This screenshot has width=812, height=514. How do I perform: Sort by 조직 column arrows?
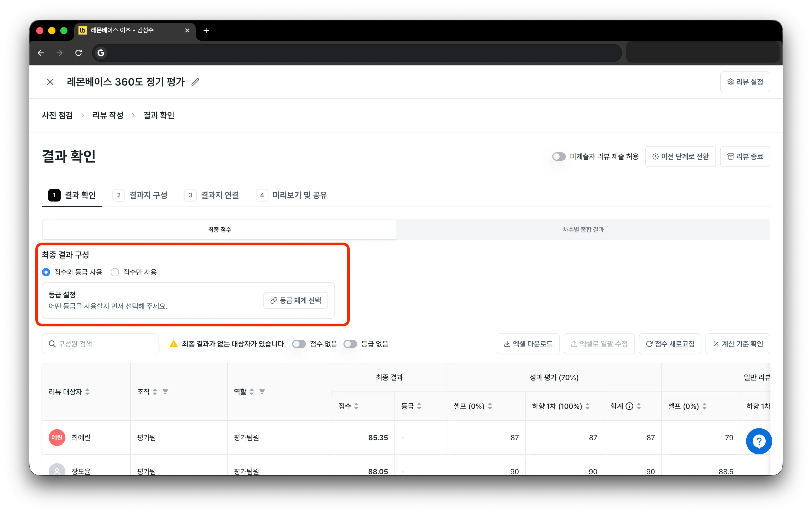tap(155, 392)
